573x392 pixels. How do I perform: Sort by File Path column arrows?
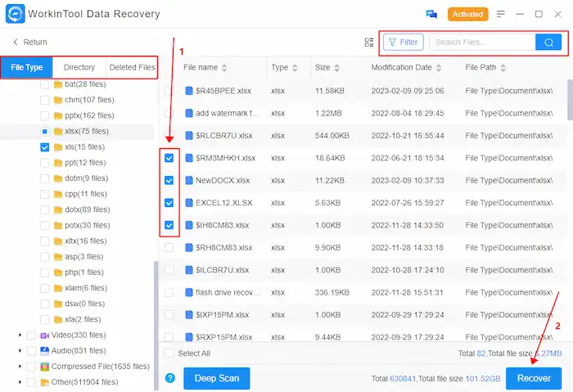(x=503, y=68)
